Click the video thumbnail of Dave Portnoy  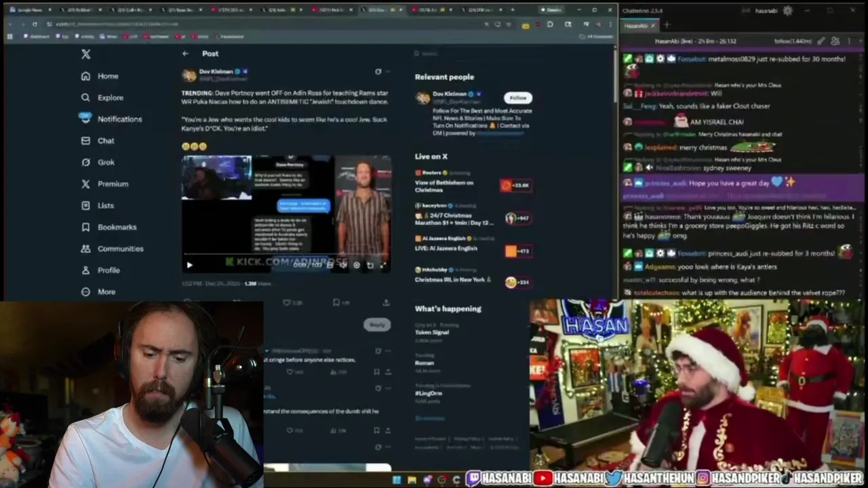coord(286,213)
